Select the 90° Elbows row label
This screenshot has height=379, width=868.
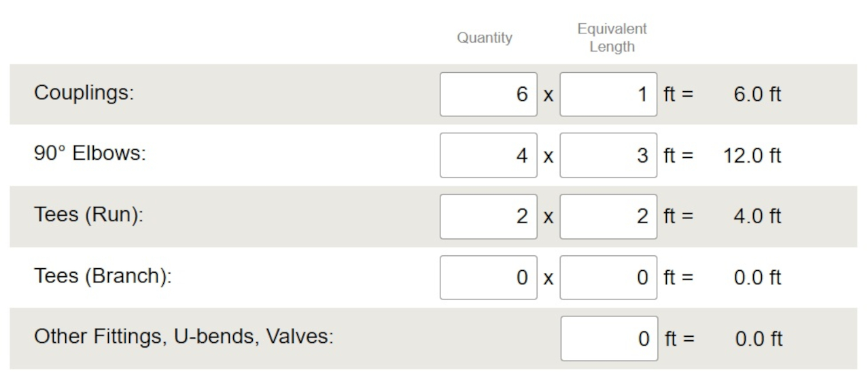pyautogui.click(x=90, y=154)
